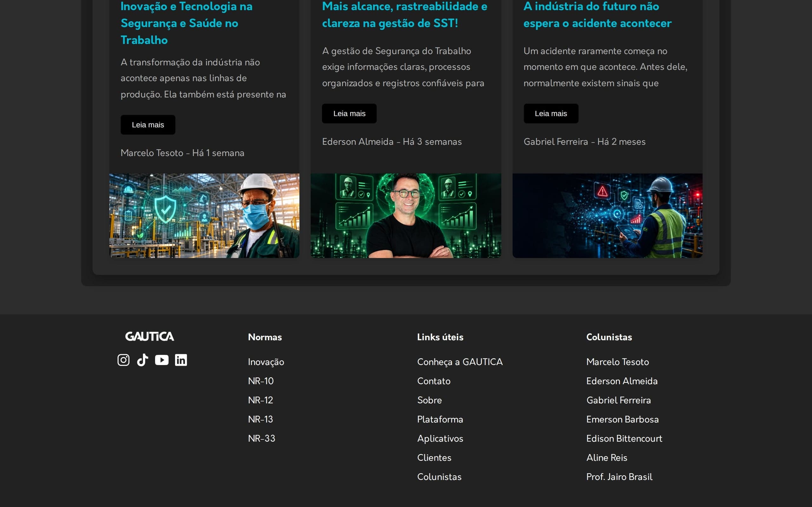The image size is (812, 507).
Task: Open the green dashboard man thumbnail
Action: point(406,215)
